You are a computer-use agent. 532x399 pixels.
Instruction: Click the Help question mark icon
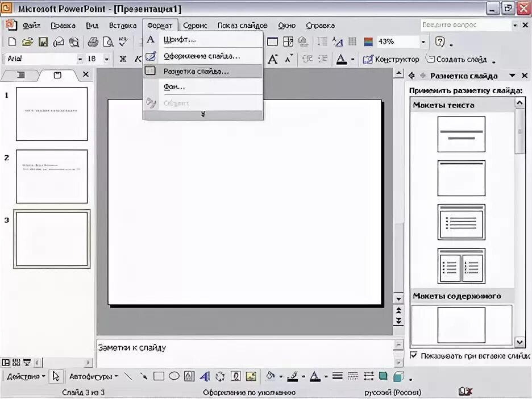coord(440,41)
